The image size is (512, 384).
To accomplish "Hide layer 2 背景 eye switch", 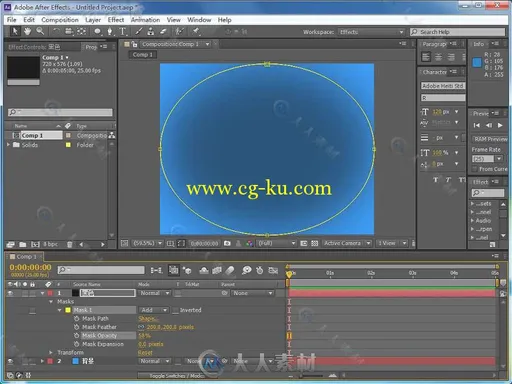I will pyautogui.click(x=10, y=361).
